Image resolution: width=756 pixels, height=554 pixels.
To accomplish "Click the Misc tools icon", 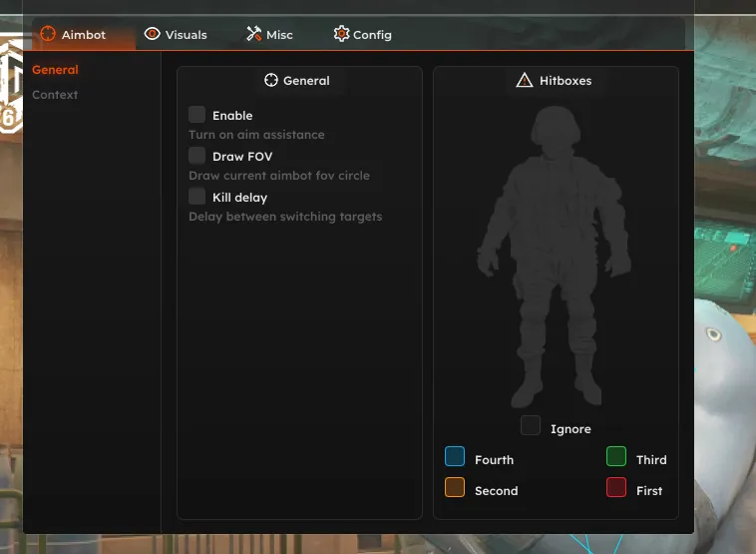I will (x=253, y=34).
